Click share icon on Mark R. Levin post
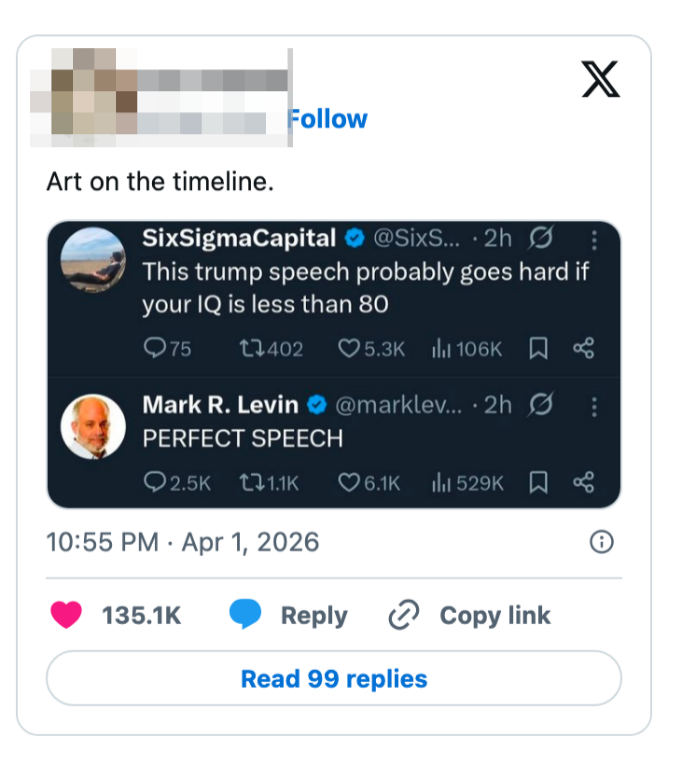678x762 pixels. 584,483
